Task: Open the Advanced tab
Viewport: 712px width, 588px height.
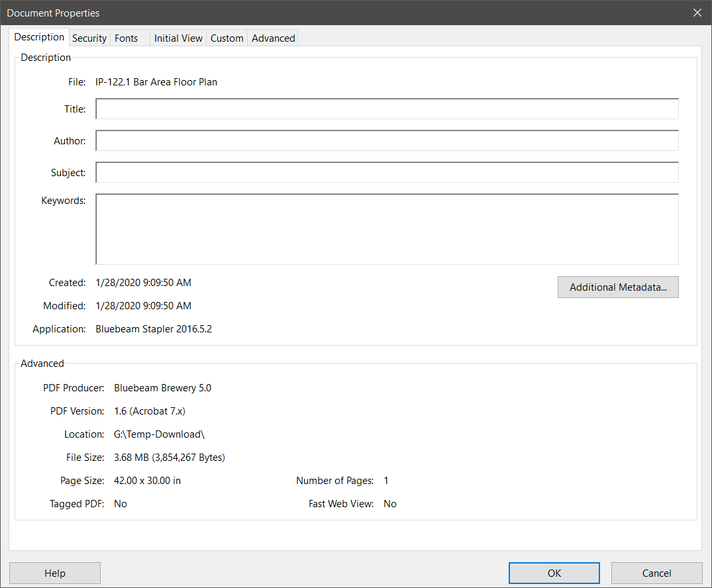Action: [272, 38]
